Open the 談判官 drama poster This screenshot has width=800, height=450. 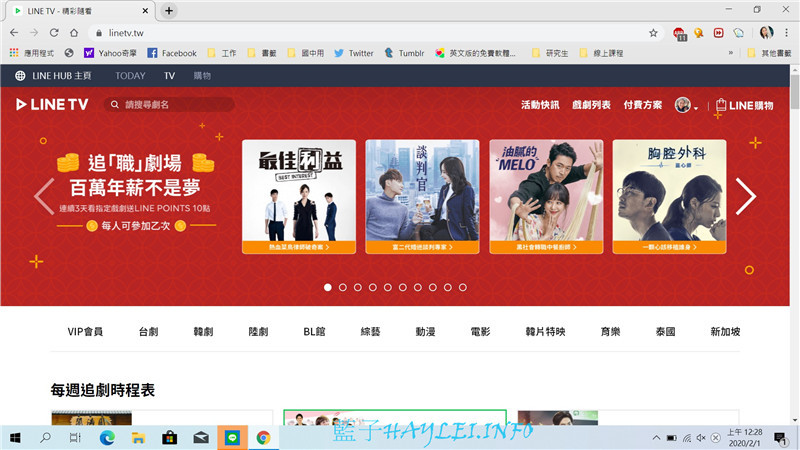(x=422, y=196)
